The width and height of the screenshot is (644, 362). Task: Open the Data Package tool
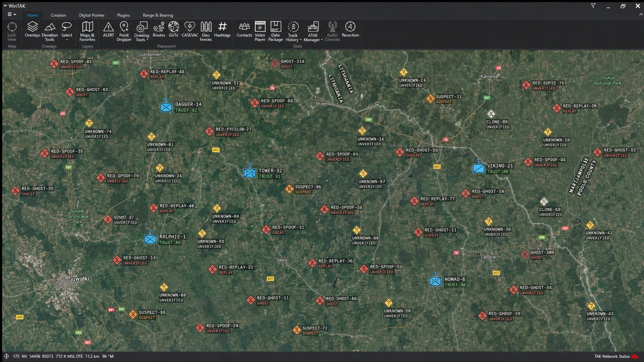[275, 32]
